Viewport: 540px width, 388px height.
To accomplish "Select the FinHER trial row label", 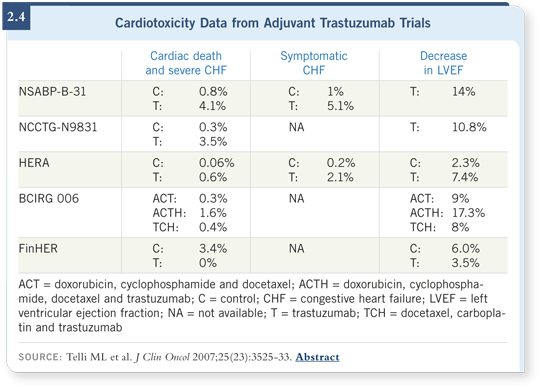I will (38, 249).
